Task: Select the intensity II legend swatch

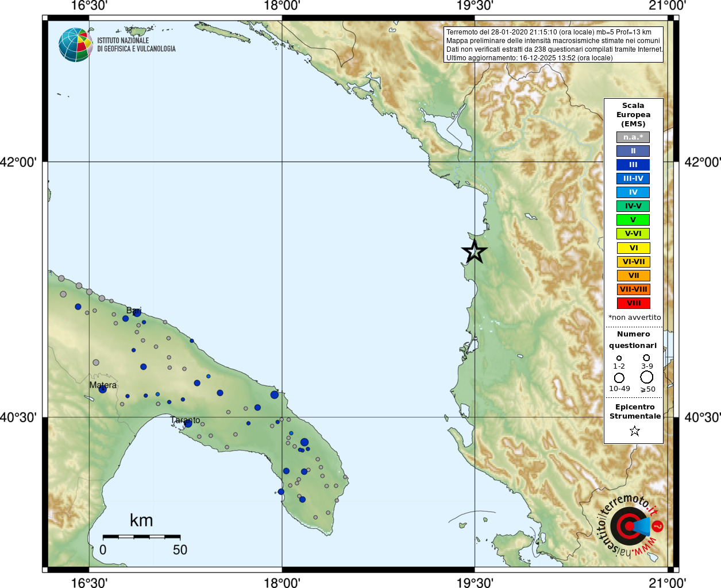Action: click(633, 151)
